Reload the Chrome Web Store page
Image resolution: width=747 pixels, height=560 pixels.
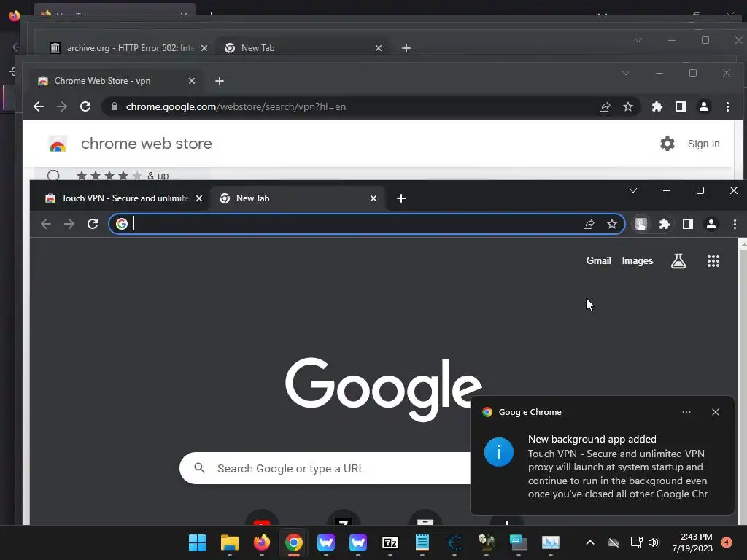(x=85, y=106)
